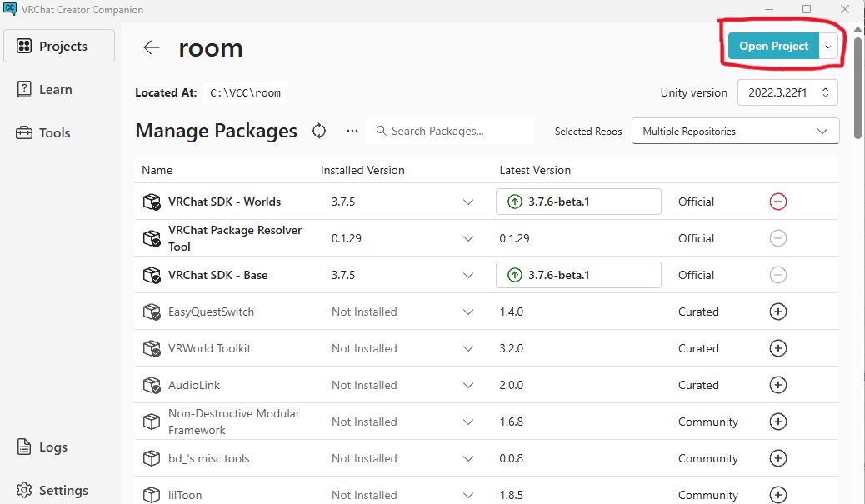865x504 pixels.
Task: Click the scrollbar up arrow
Action: pyautogui.click(x=857, y=30)
